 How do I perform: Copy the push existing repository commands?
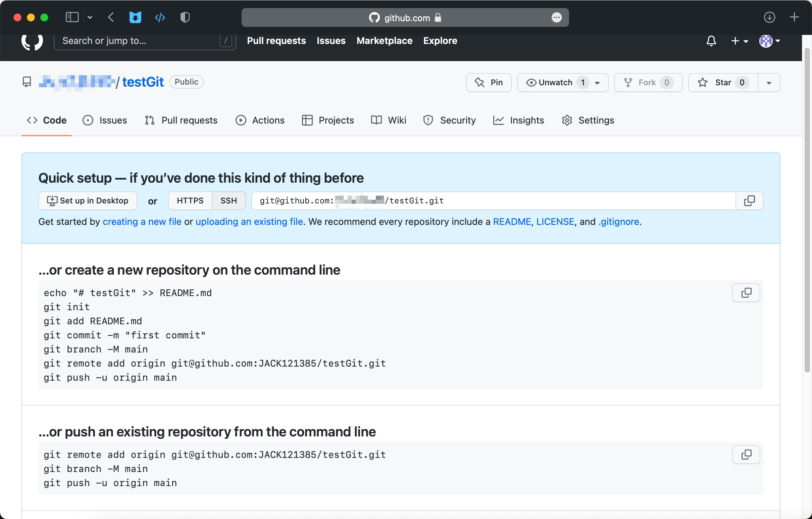pos(746,455)
